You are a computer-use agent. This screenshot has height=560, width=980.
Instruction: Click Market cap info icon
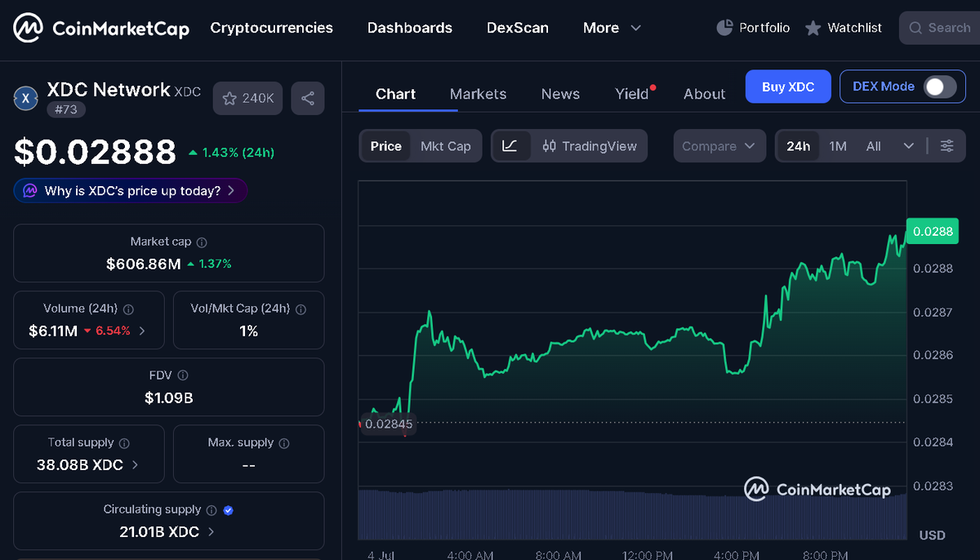pos(202,242)
